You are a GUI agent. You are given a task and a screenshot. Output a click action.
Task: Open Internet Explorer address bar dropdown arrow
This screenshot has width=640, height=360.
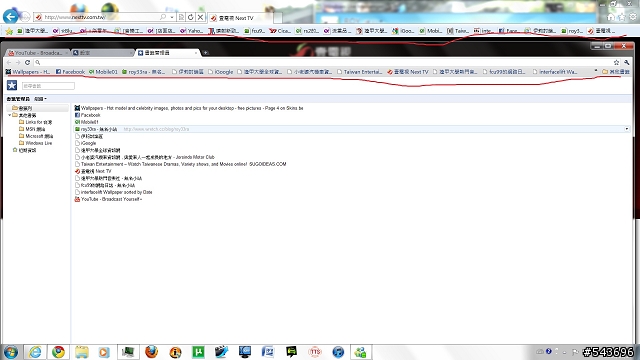[172, 17]
